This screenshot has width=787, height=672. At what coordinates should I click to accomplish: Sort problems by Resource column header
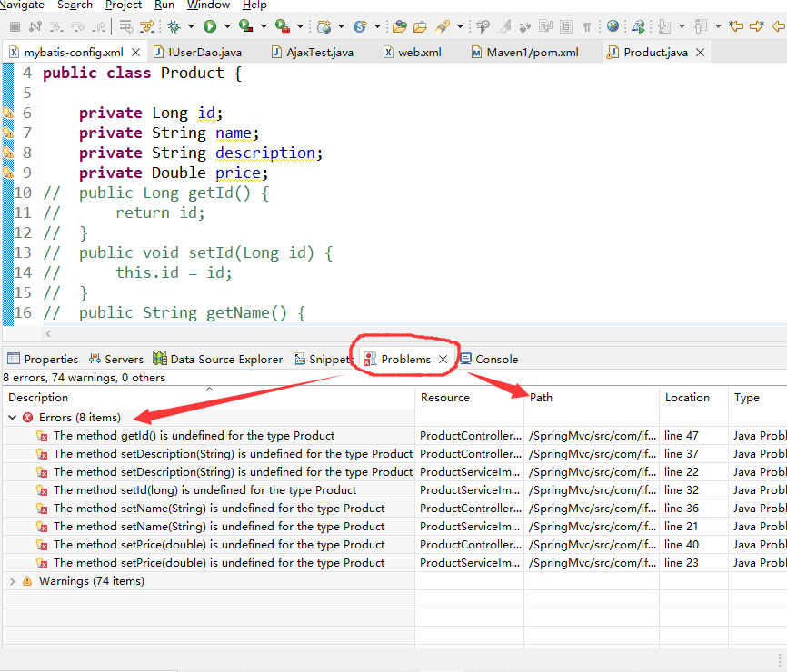pyautogui.click(x=470, y=397)
